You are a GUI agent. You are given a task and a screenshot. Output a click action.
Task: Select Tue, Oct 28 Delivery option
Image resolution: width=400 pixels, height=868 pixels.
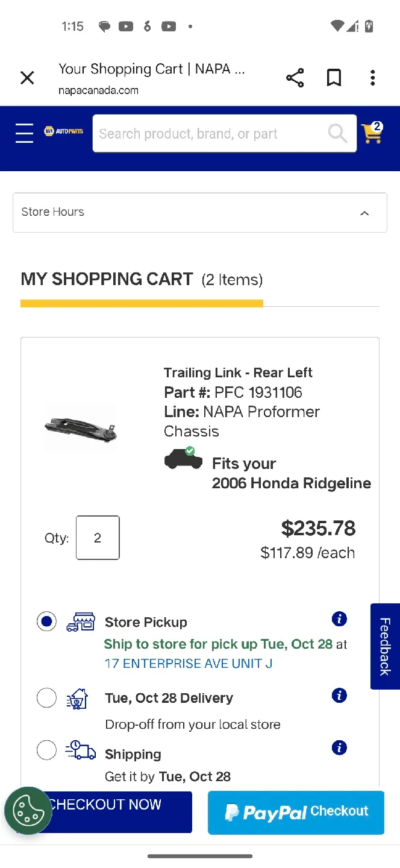point(46,698)
